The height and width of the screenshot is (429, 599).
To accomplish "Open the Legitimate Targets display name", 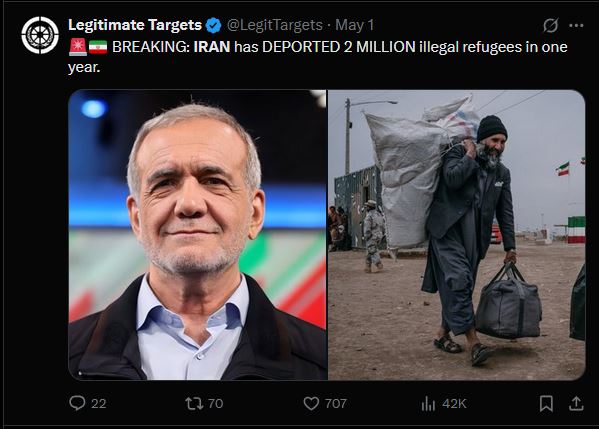I will click(x=135, y=25).
